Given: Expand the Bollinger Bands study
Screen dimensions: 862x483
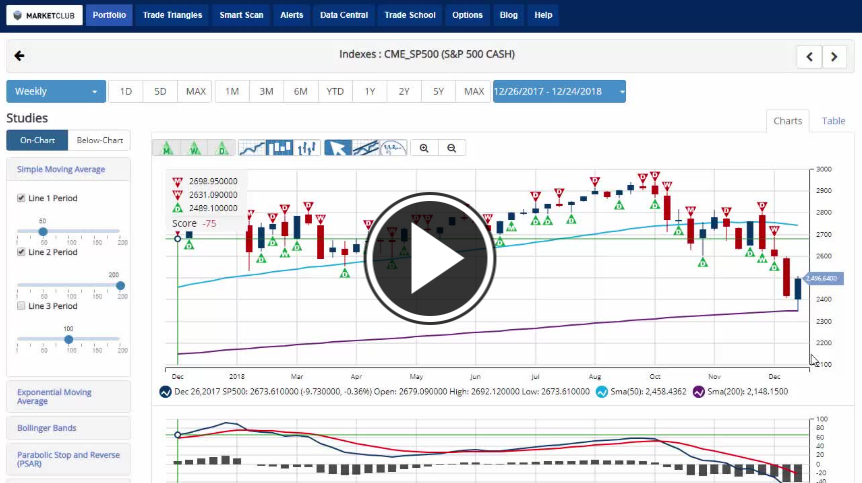Looking at the screenshot, I should point(67,428).
